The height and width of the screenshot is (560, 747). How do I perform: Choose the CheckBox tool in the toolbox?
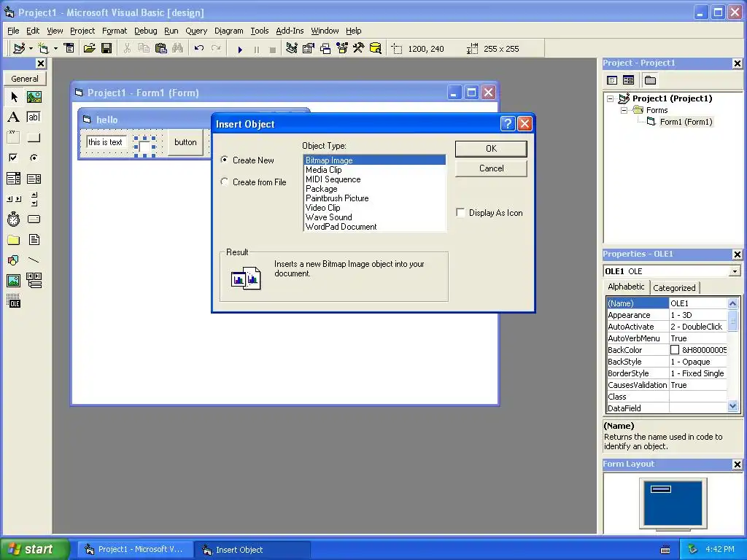[x=14, y=157]
